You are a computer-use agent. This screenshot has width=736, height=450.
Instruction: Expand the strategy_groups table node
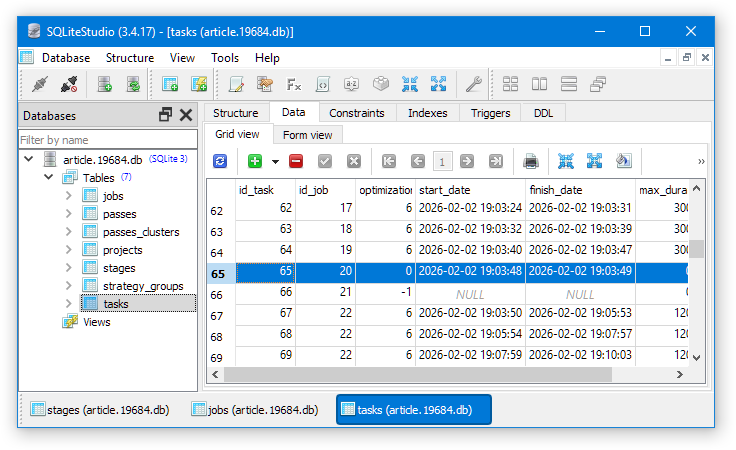tap(69, 285)
